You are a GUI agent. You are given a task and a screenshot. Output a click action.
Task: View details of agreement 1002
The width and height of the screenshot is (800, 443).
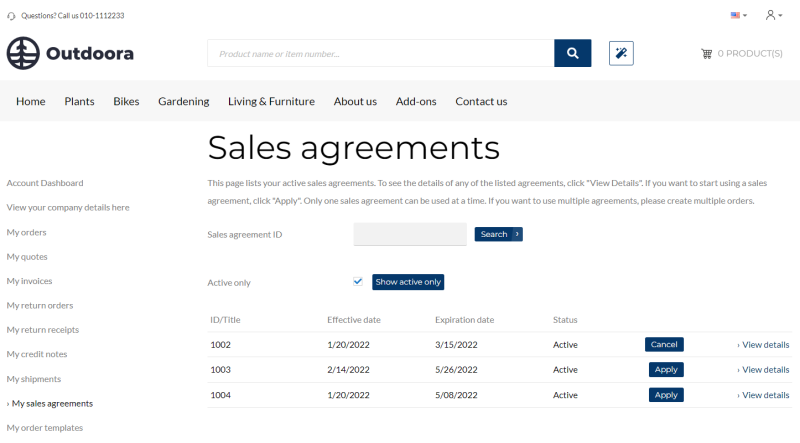click(764, 345)
